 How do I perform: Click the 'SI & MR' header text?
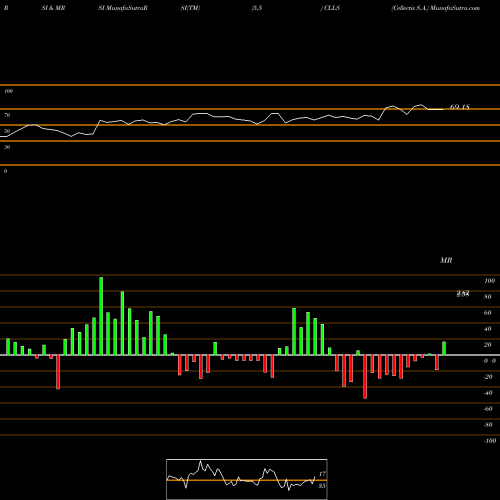pos(53,8)
